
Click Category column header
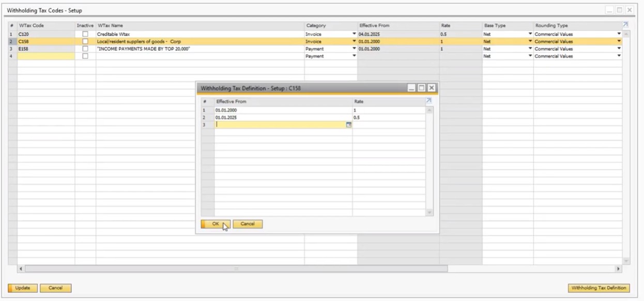coord(331,25)
